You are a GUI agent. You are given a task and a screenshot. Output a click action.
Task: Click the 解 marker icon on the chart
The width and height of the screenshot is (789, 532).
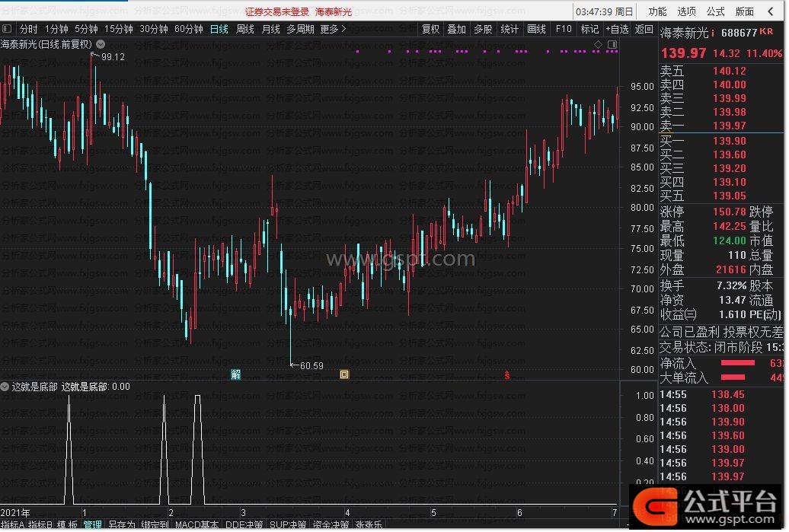[x=235, y=374]
